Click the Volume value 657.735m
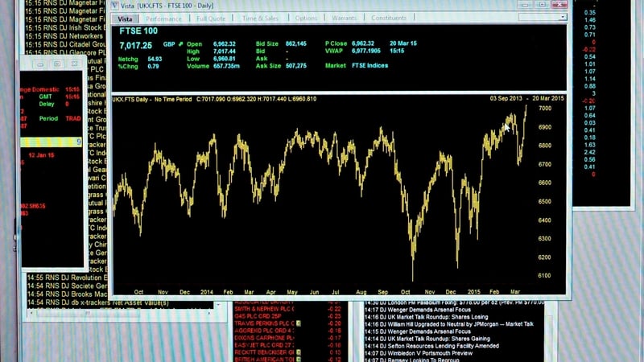Screen dimensions: 644x362 click(x=226, y=66)
